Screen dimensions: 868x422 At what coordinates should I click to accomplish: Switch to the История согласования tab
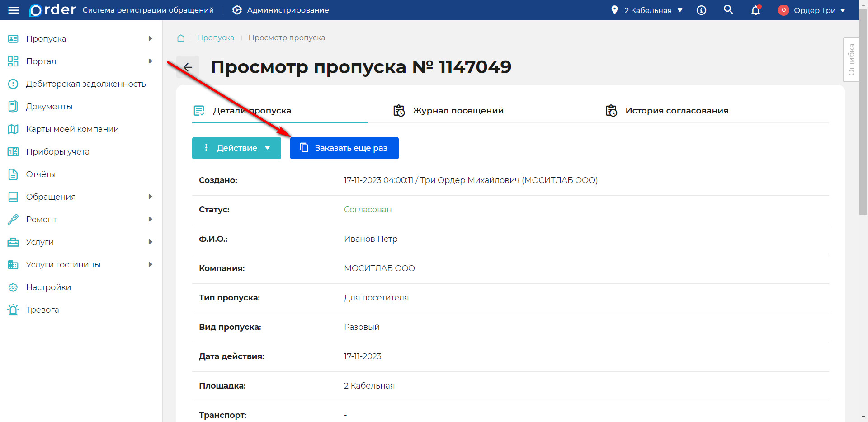click(677, 110)
